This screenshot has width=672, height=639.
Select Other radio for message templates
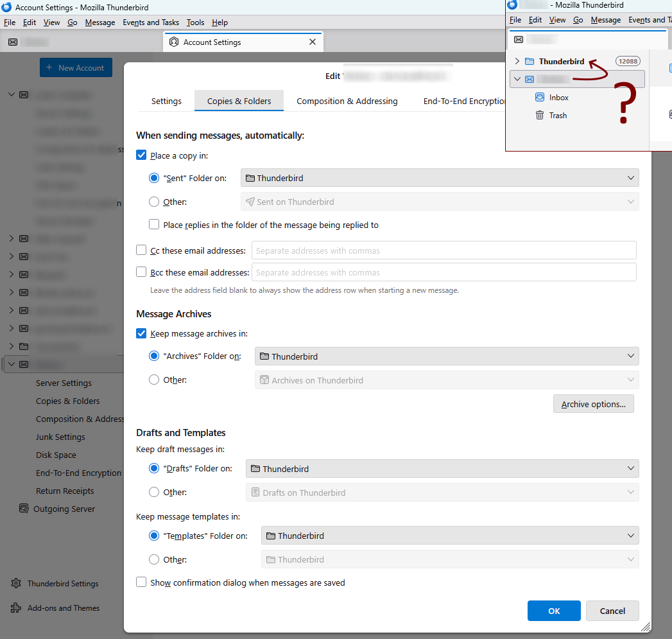pyautogui.click(x=154, y=559)
